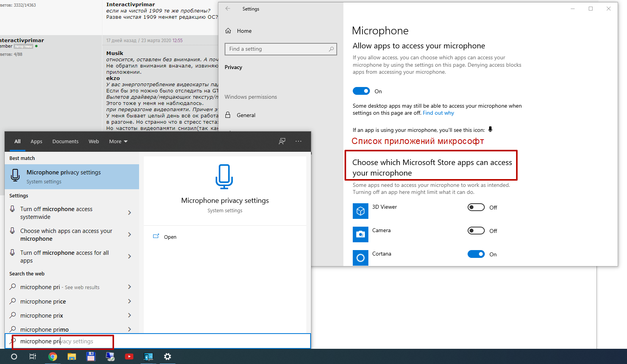Open the remote desktop monitor taskbar icon
This screenshot has height=364, width=627.
click(110, 357)
